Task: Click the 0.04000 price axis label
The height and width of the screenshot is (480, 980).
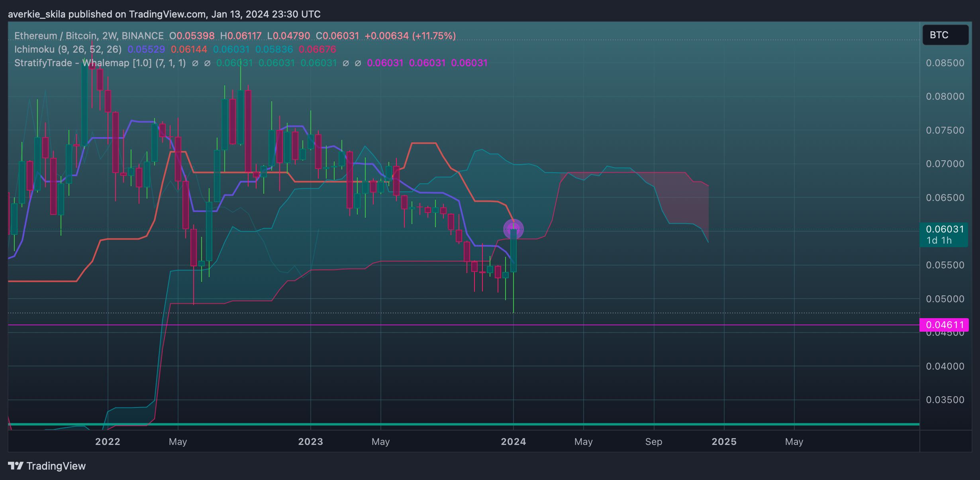Action: [945, 366]
